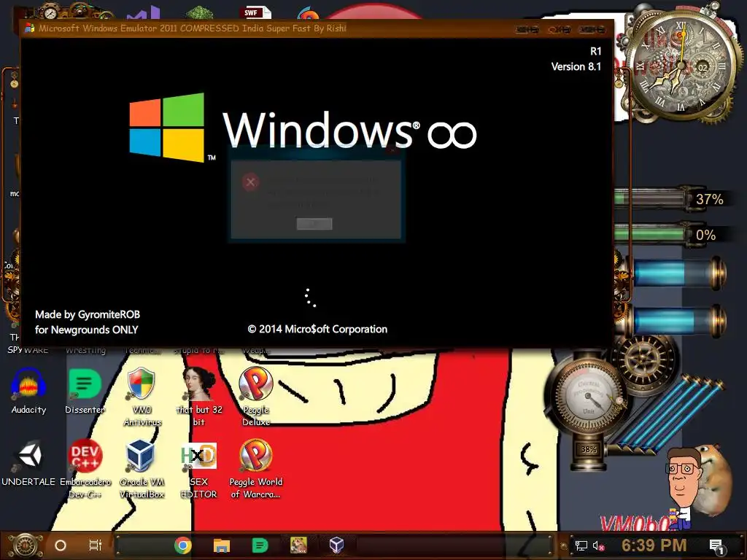747x560 pixels.
Task: Open File Explorer from the taskbar
Action: (222, 545)
